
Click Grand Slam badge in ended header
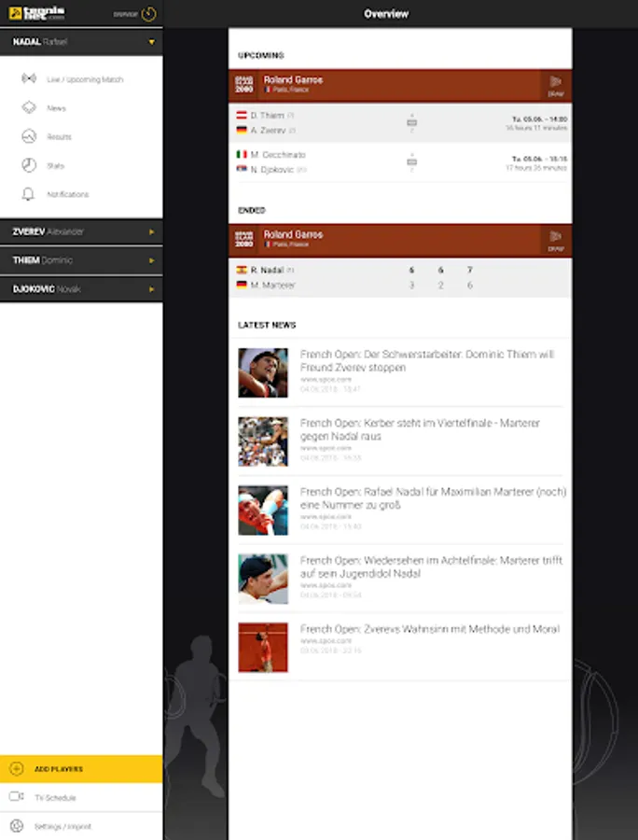244,240
